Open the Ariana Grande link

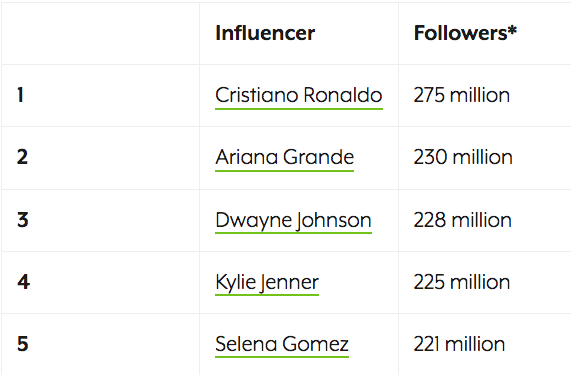(x=284, y=158)
